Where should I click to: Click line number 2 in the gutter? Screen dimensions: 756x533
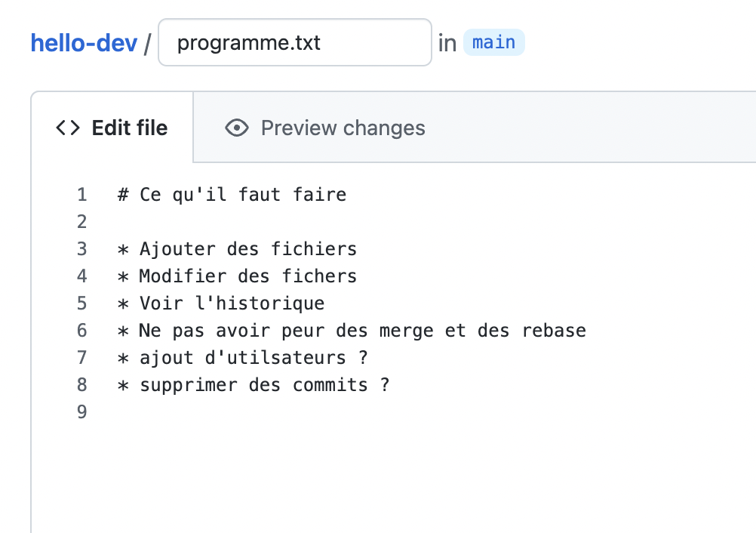pos(81,222)
